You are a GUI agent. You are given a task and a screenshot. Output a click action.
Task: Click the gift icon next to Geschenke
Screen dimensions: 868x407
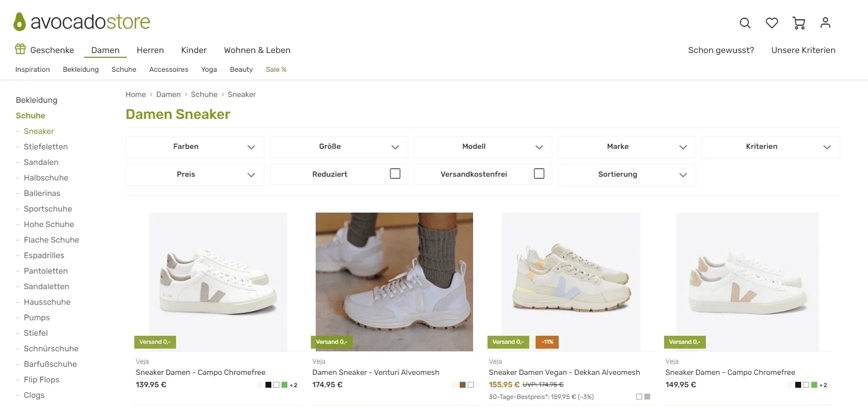point(20,49)
